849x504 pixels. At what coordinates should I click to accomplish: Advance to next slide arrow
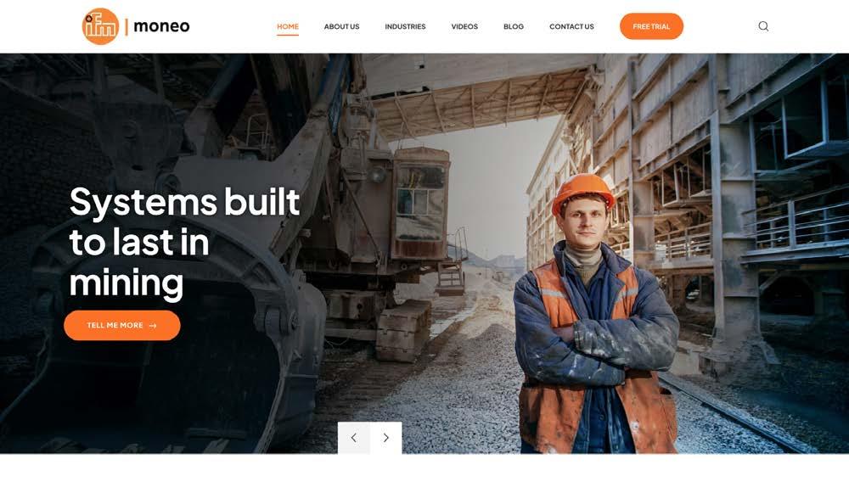coord(386,438)
